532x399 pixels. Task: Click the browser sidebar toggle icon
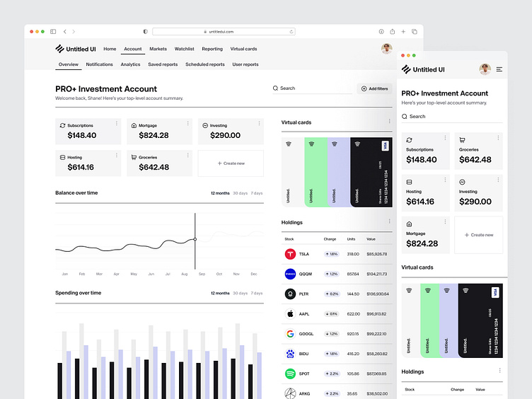(x=53, y=32)
